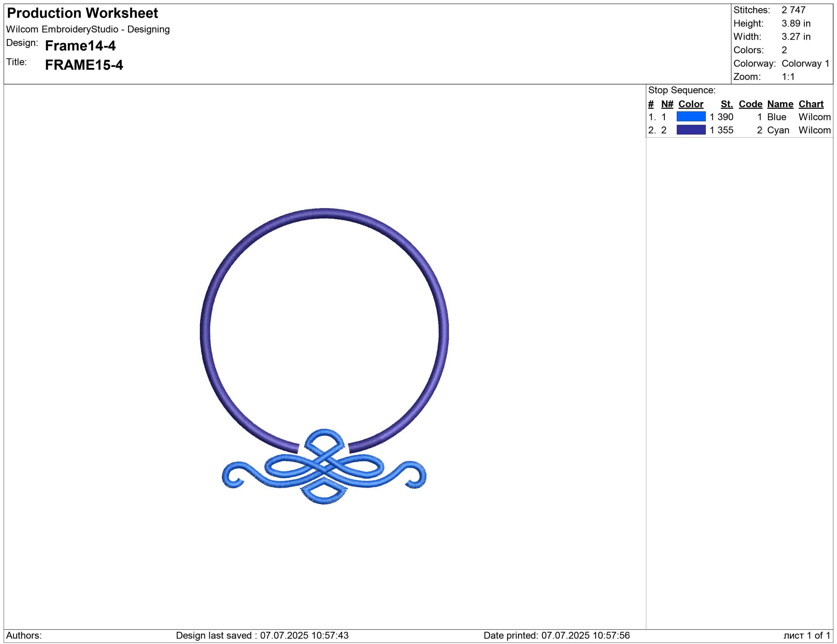Click the Production Worksheet heading
Viewport: 837px width, 644px height.
coord(82,13)
